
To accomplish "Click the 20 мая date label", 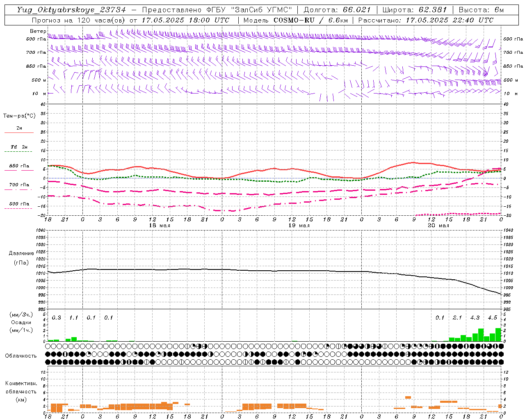I will pos(438,226).
